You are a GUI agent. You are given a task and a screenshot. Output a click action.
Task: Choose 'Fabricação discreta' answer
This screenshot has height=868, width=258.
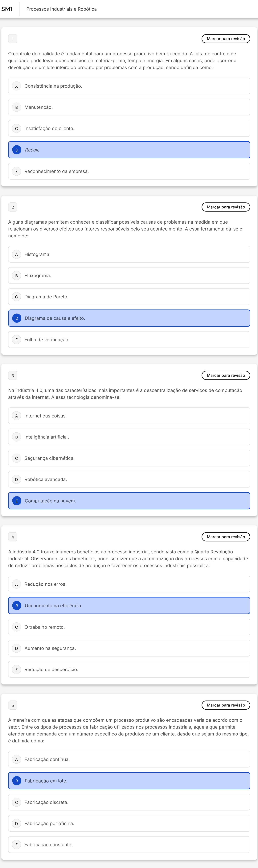(129, 802)
